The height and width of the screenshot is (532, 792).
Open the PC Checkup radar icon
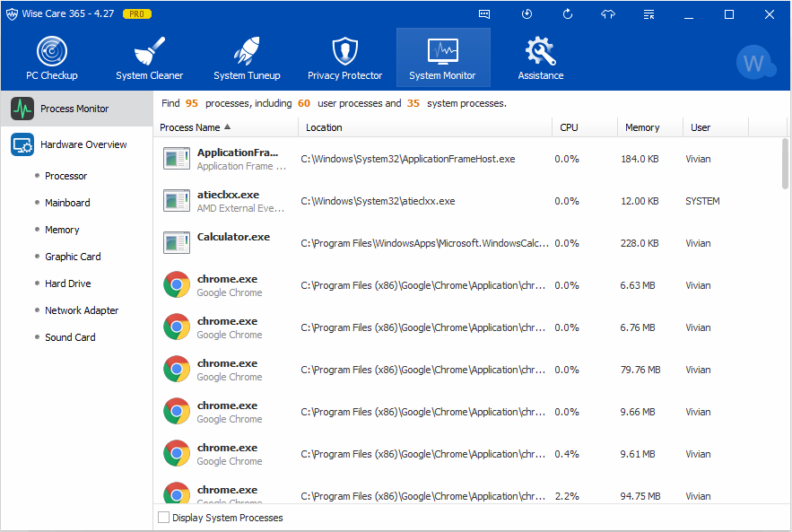[x=51, y=51]
